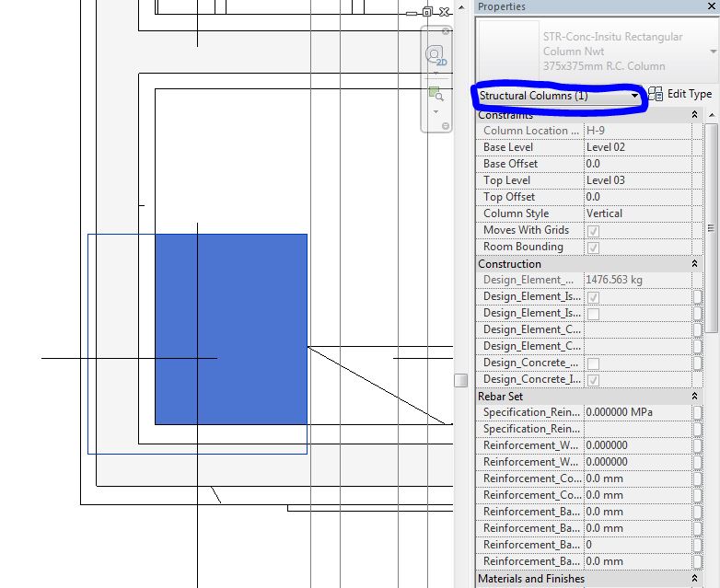Viewport: 720px width, 588px height.
Task: Restore down the drawing view window
Action: pos(427,12)
